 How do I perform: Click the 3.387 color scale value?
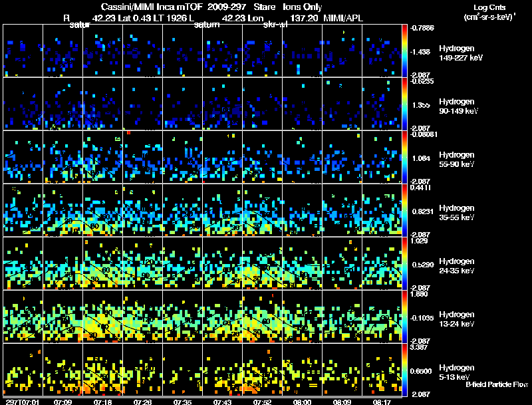pos(420,347)
